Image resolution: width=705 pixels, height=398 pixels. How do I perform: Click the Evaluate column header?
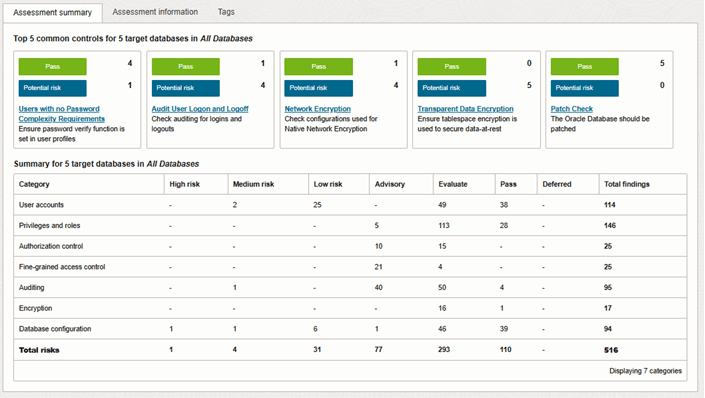click(x=464, y=184)
